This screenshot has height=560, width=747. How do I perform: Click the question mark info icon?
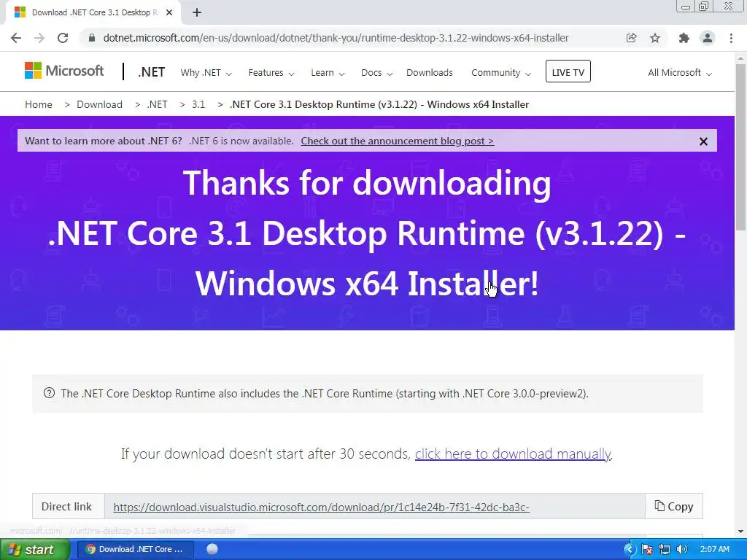coord(49,393)
